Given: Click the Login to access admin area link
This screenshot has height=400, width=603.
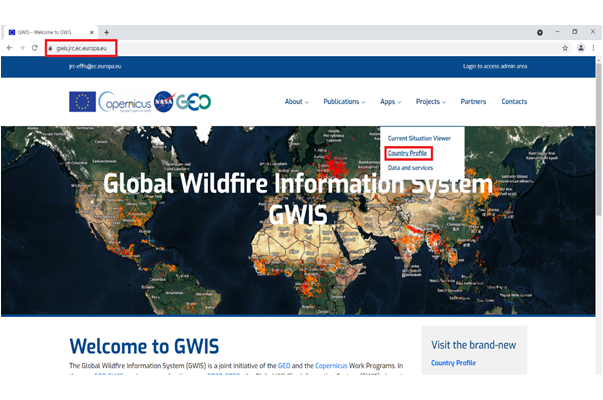Looking at the screenshot, I should click(x=494, y=66).
